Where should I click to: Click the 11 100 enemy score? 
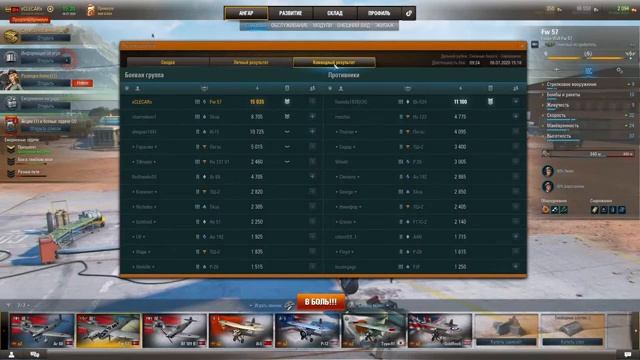pos(460,102)
